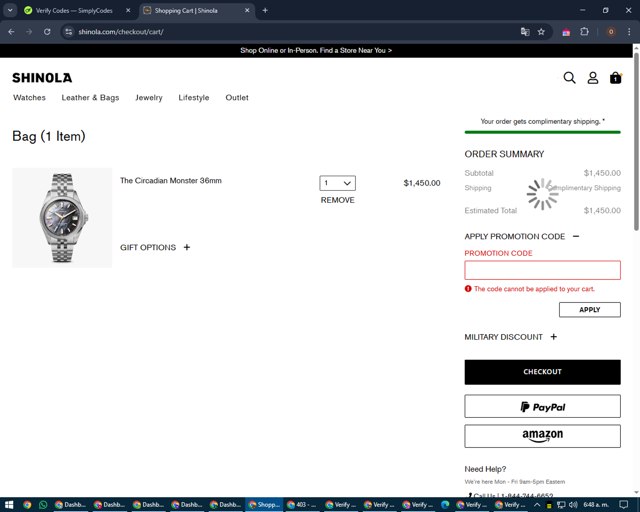Image resolution: width=640 pixels, height=512 pixels.
Task: Click the Find a Store Near You banner
Action: (x=316, y=51)
